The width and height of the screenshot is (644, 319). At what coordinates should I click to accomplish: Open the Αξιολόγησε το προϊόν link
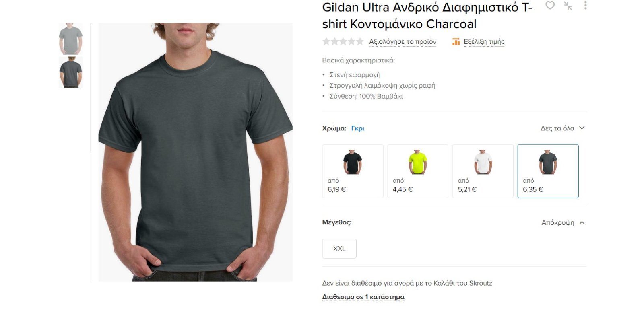point(402,41)
